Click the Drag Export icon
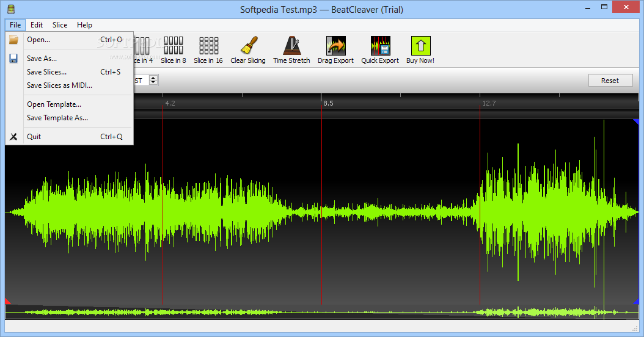The image size is (644, 337). 336,45
